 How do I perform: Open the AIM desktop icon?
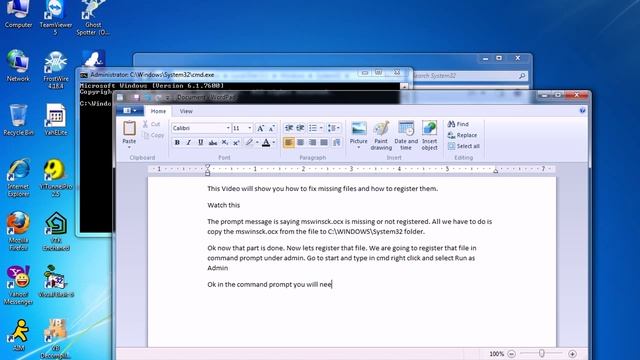pos(19,335)
